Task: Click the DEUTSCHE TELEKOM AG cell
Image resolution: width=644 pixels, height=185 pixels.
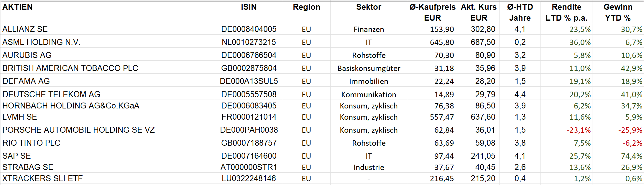Action: (x=51, y=94)
